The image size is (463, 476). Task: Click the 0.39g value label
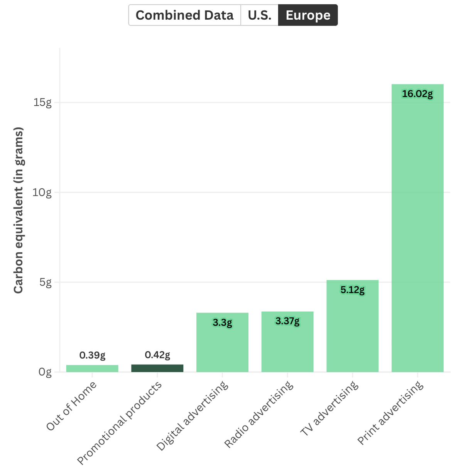(x=92, y=355)
